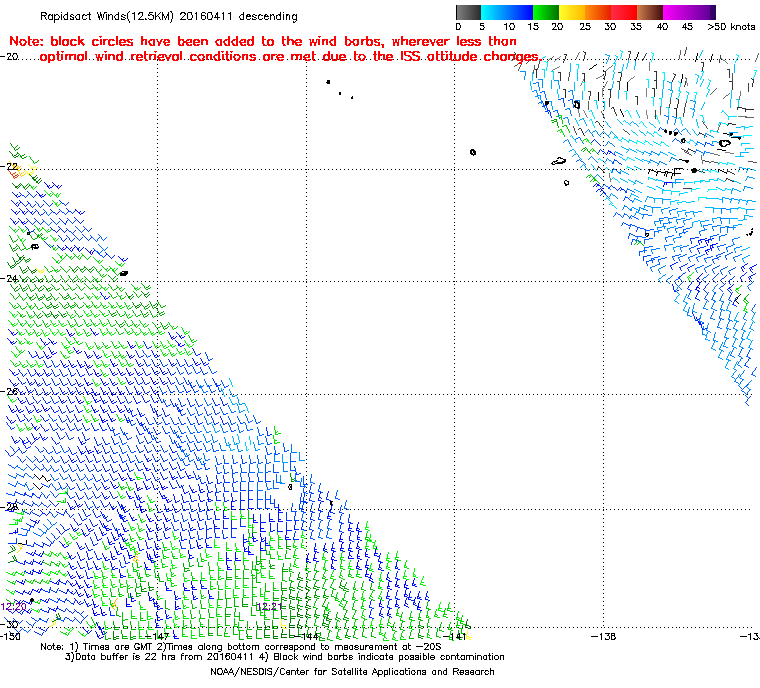Click the '5' label under the color legend
Screen dimensions: 760x688
(x=482, y=27)
